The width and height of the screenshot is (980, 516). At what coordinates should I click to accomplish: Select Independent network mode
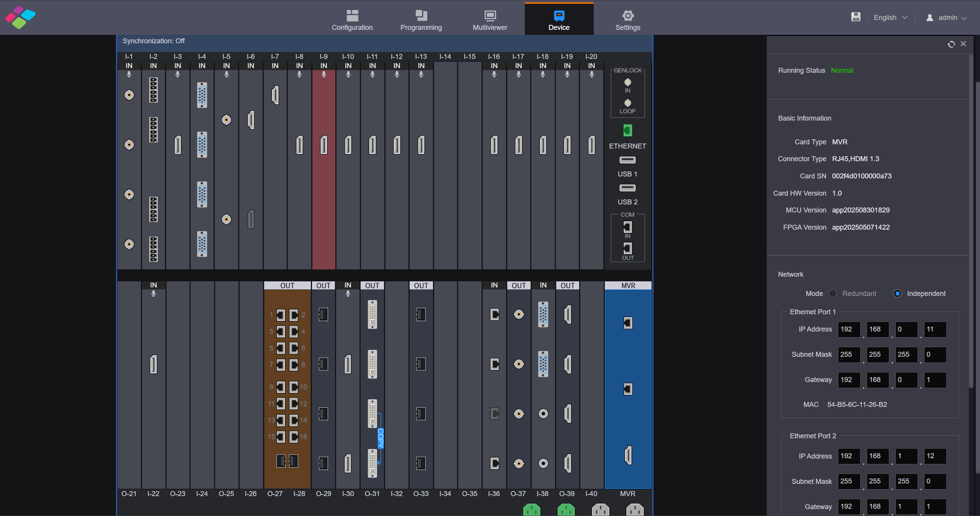pos(897,294)
